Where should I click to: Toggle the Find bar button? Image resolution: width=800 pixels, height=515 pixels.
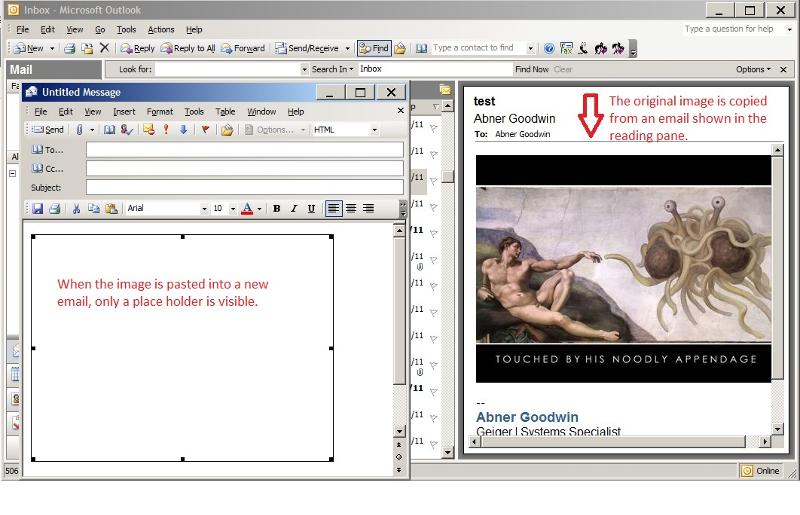point(374,48)
